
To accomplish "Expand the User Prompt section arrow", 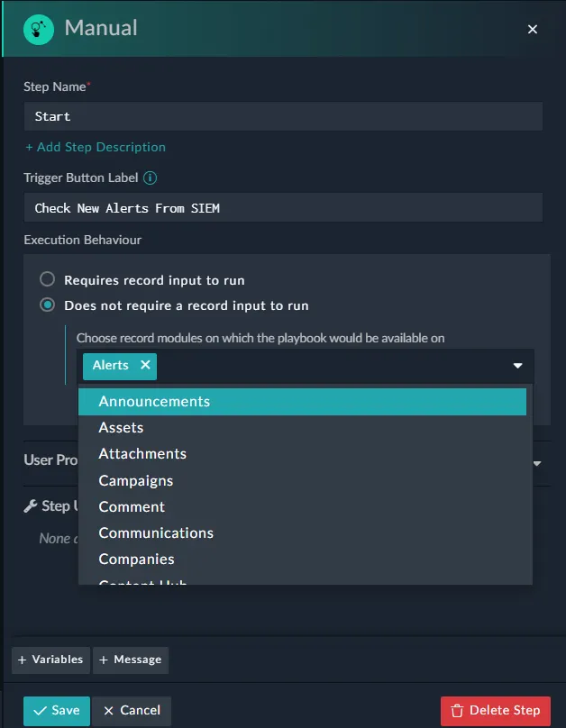I will pos(537,463).
